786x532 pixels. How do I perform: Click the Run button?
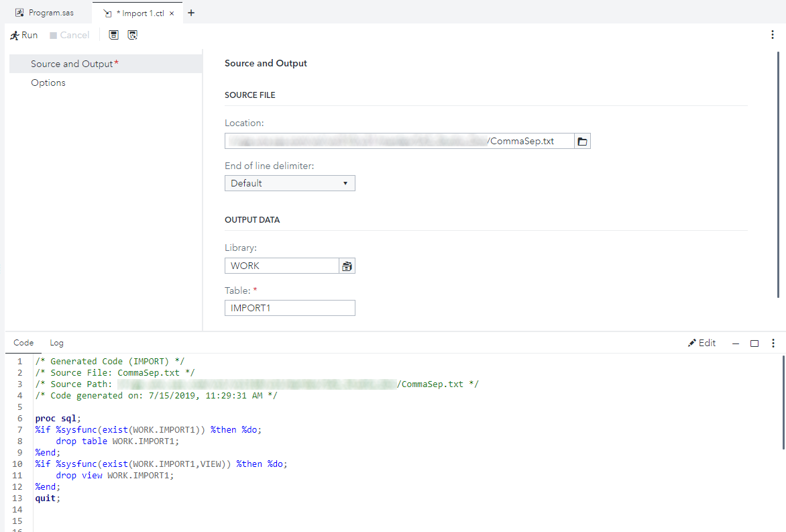pyautogui.click(x=23, y=35)
